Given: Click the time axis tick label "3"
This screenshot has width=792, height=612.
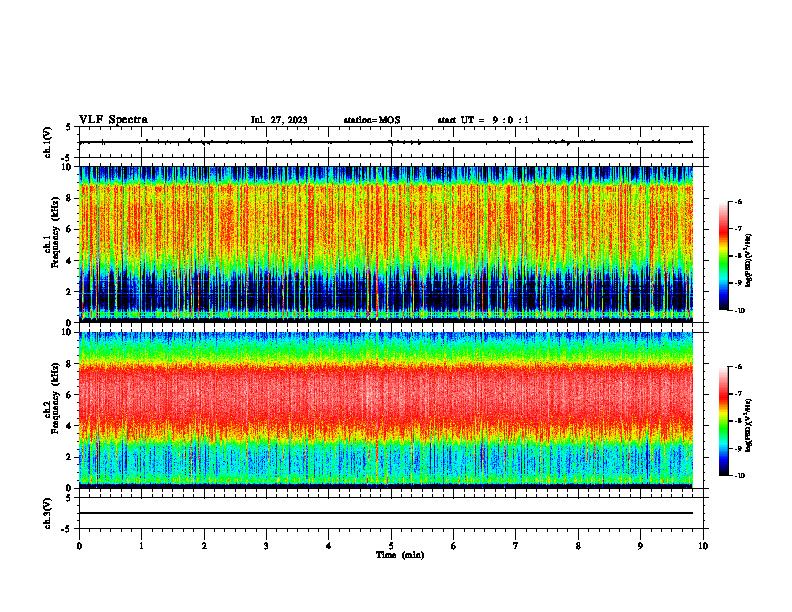Looking at the screenshot, I should (x=266, y=546).
